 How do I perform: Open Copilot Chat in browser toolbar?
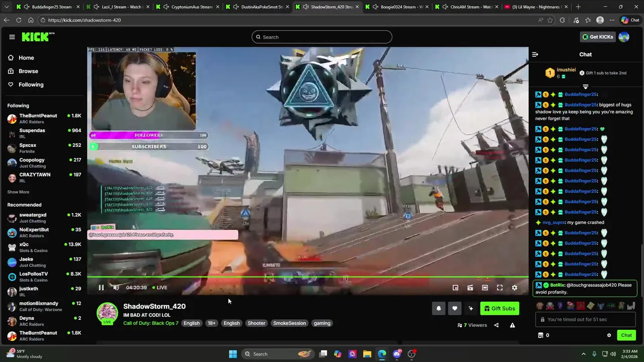coord(631,20)
